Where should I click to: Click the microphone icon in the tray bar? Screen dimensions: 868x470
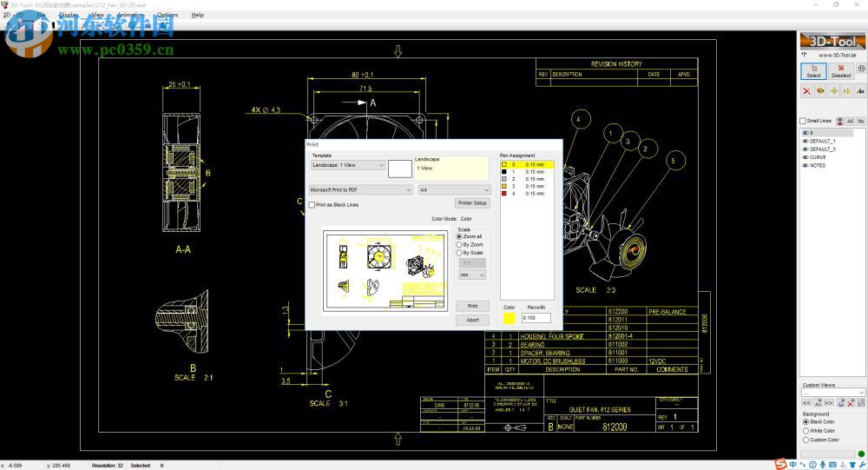pyautogui.click(x=823, y=465)
